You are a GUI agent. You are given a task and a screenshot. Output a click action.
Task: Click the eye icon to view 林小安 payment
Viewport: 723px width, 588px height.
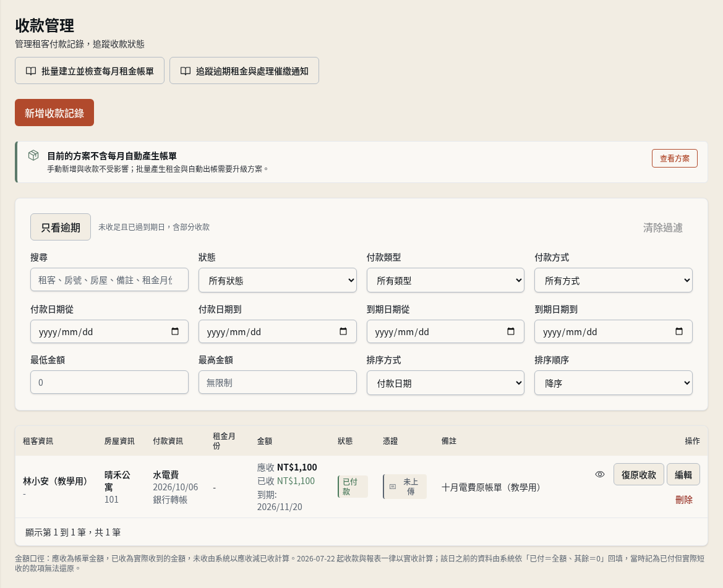[x=600, y=474]
